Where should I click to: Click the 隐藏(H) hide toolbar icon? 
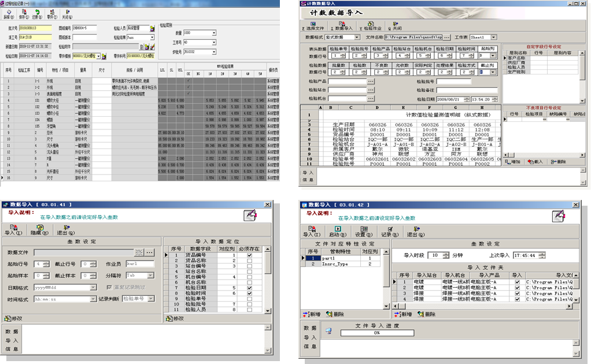click(39, 230)
